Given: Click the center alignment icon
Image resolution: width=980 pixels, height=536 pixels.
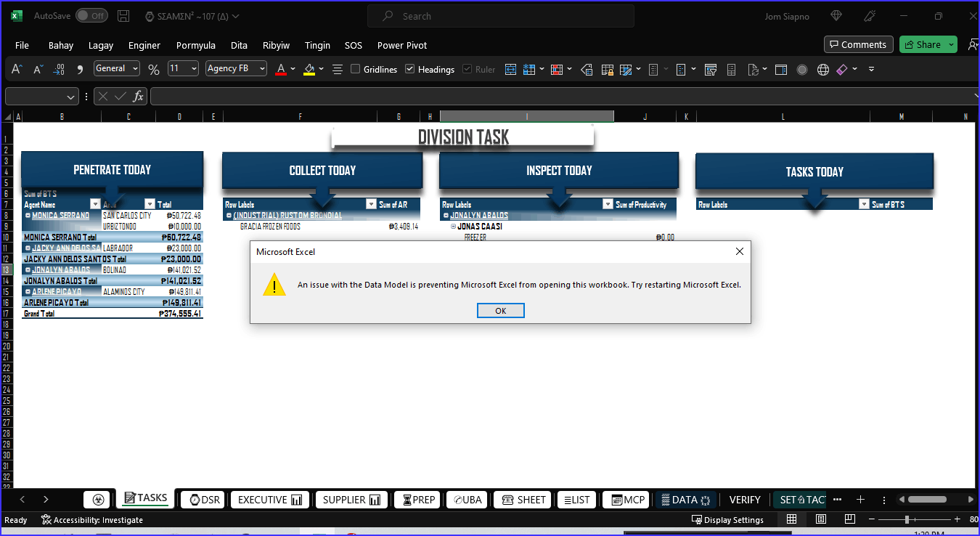Looking at the screenshot, I should [x=338, y=69].
